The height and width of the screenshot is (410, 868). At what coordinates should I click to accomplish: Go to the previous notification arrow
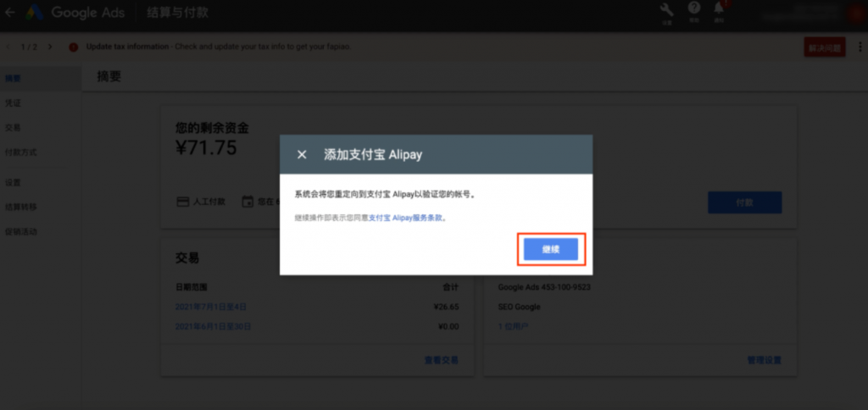coord(8,47)
